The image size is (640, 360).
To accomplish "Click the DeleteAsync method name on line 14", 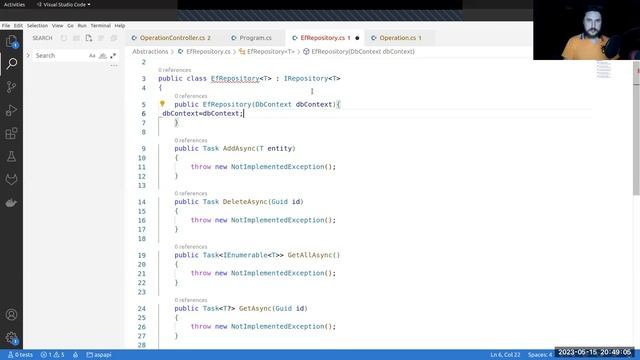I will coord(245,202).
